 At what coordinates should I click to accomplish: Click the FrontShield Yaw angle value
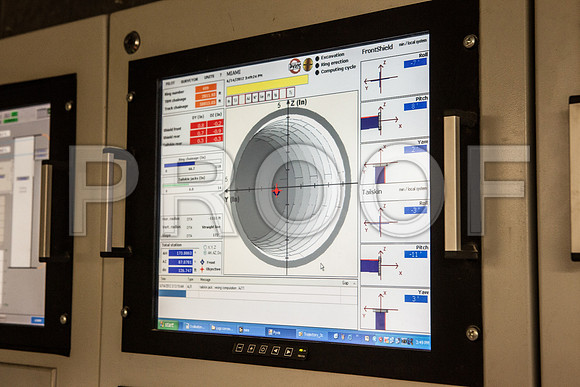(x=415, y=149)
